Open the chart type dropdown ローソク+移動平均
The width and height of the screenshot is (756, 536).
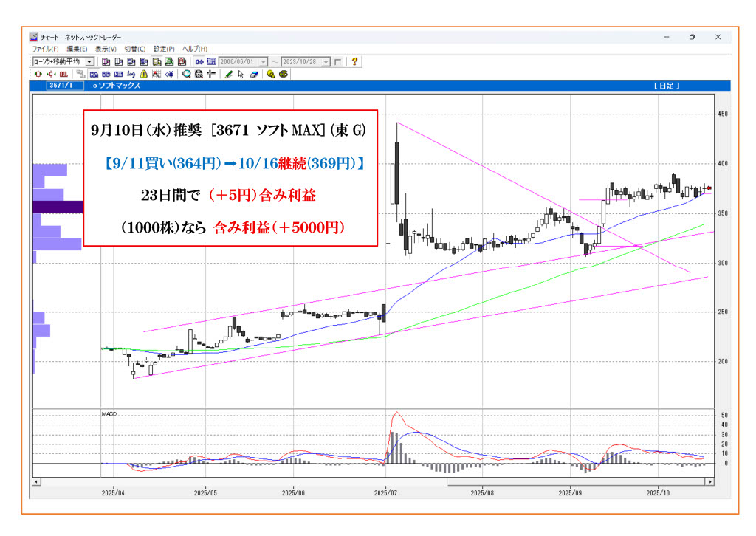[89, 62]
